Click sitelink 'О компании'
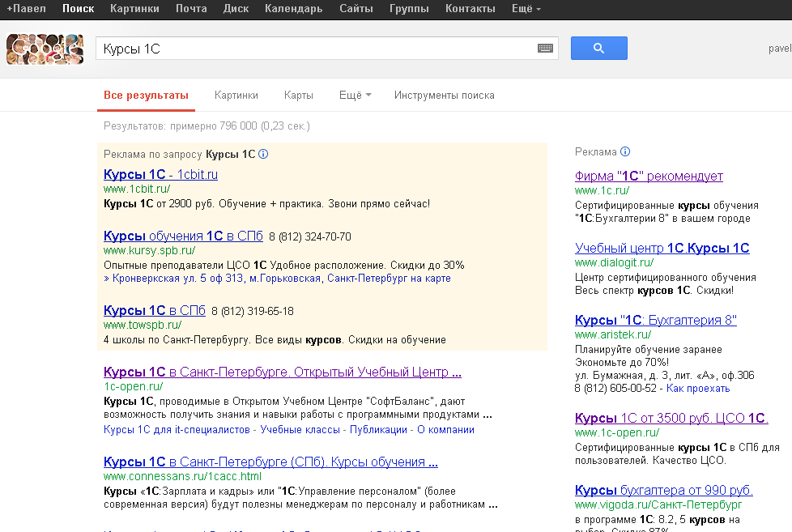 point(445,429)
